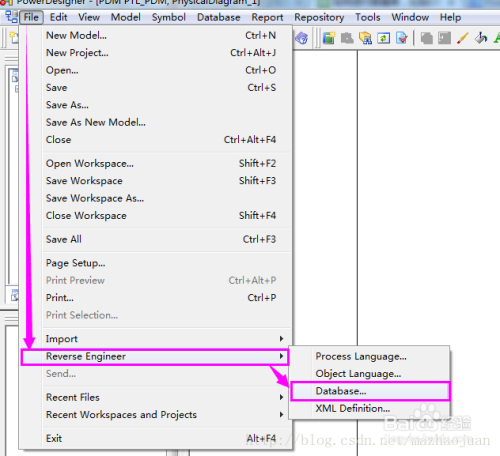
Task: Expand the Recent Files submenu
Action: pyautogui.click(x=156, y=397)
